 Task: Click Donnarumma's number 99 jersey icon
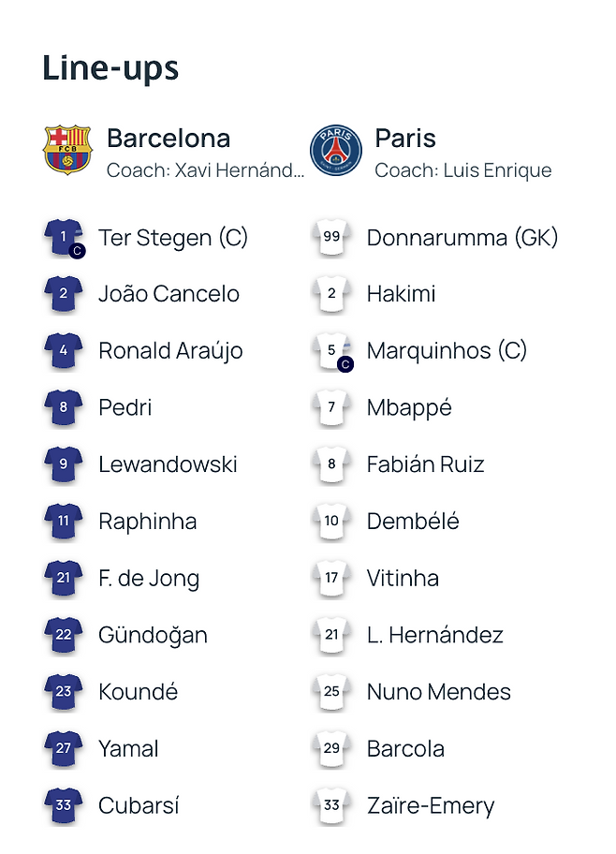(x=331, y=237)
